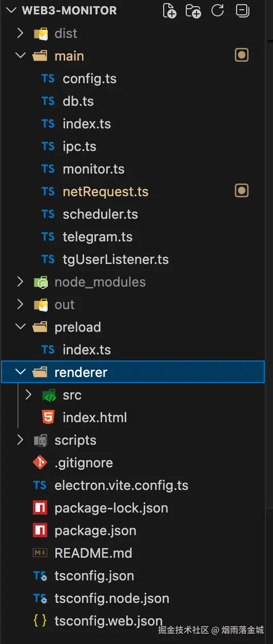Image resolution: width=273 pixels, height=644 pixels.
Task: Expand the node_modules folder
Action: tap(20, 282)
